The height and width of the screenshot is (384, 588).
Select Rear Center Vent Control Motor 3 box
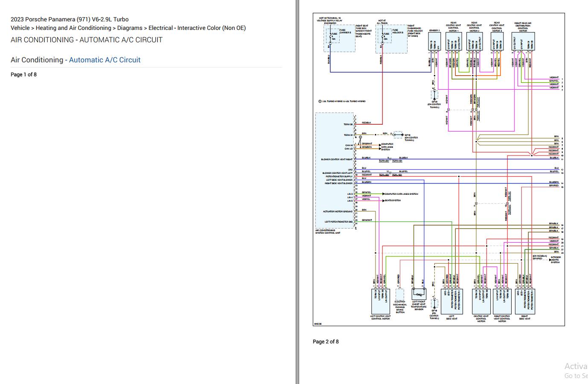[496, 42]
